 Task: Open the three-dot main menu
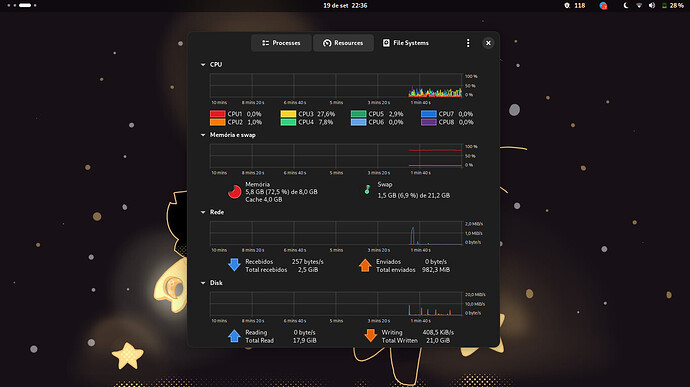click(x=468, y=43)
